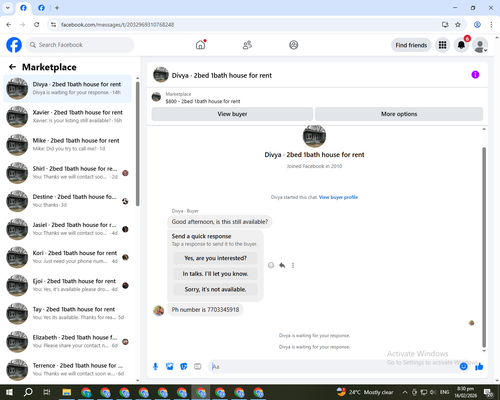500x400 pixels.
Task: View site information icon in address bar
Action: click(53, 25)
